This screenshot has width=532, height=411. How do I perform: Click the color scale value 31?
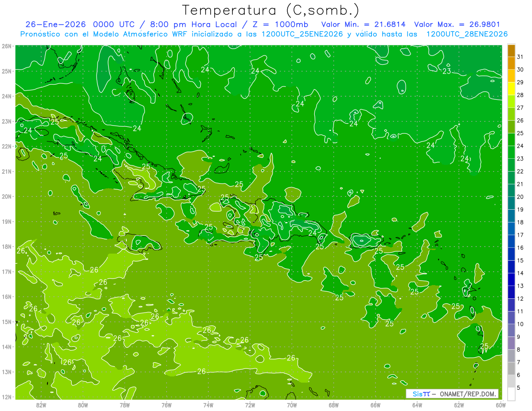pos(520,57)
